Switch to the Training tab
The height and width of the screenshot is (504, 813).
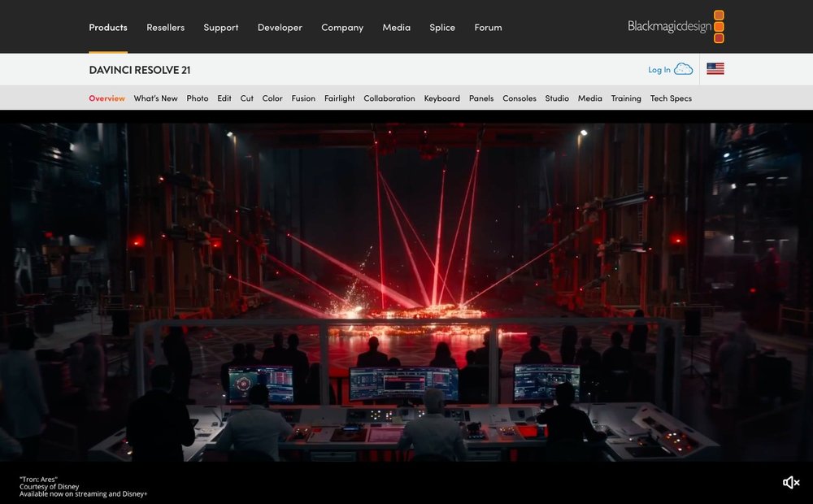(626, 98)
